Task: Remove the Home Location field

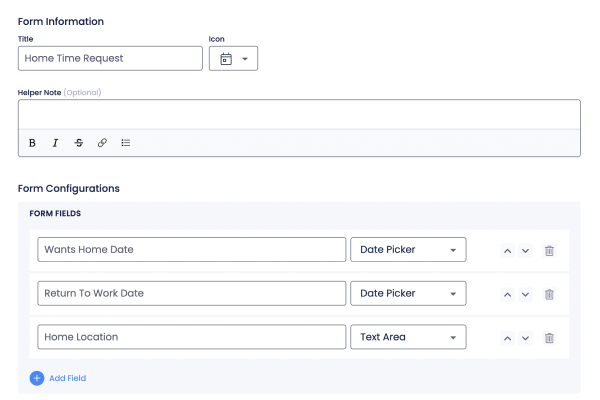Action: [x=549, y=338]
